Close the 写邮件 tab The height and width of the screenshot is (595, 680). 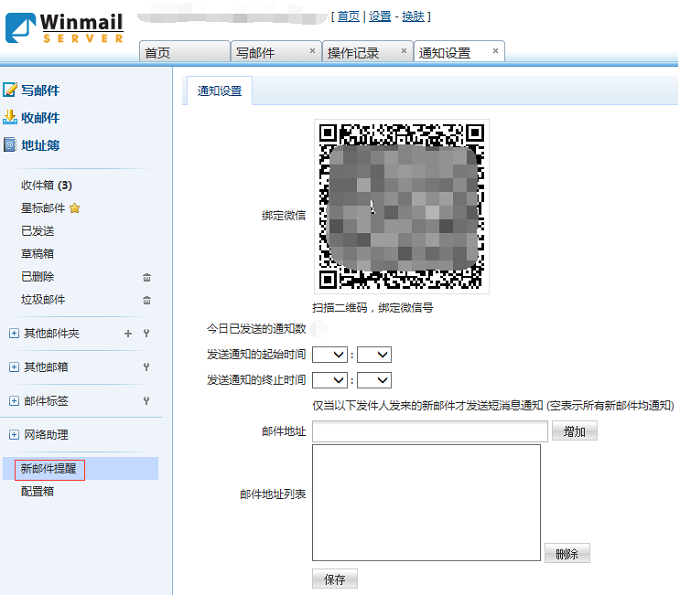312,51
